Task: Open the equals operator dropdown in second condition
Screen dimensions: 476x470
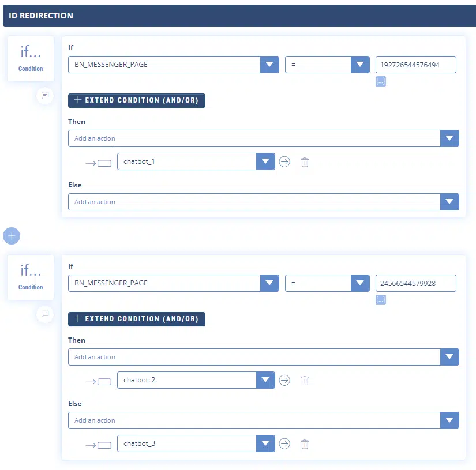Action: click(360, 283)
